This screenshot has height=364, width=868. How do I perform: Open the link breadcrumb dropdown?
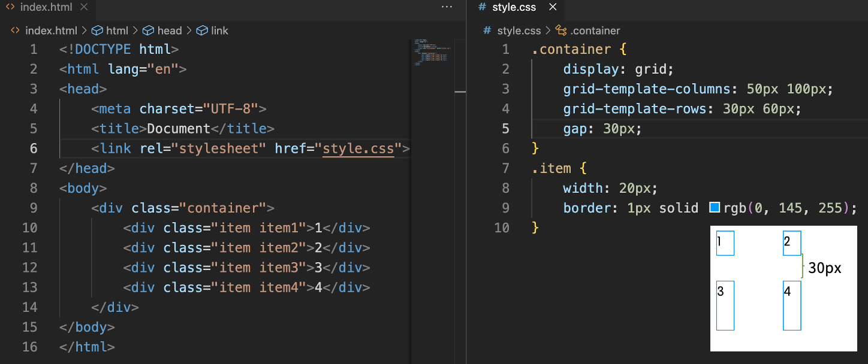(x=219, y=31)
